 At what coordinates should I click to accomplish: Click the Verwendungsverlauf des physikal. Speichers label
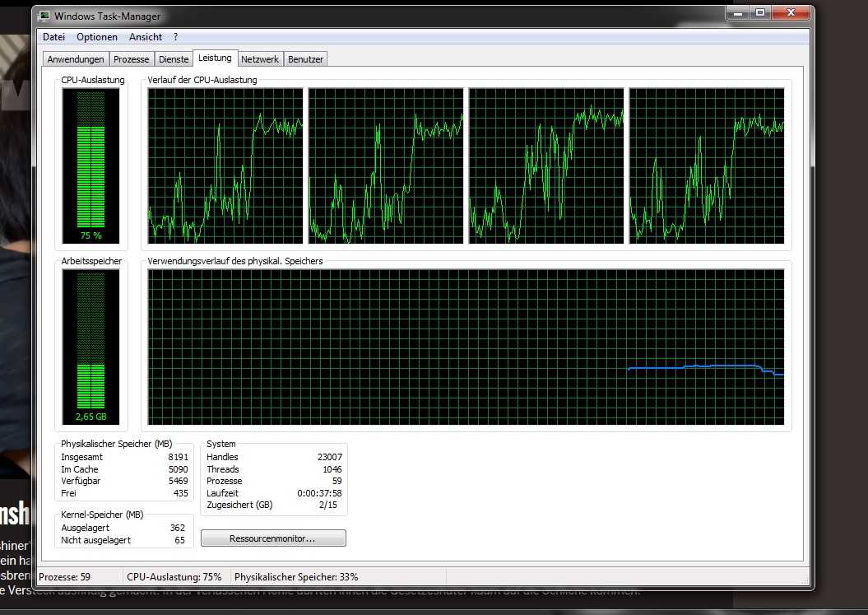(235, 261)
